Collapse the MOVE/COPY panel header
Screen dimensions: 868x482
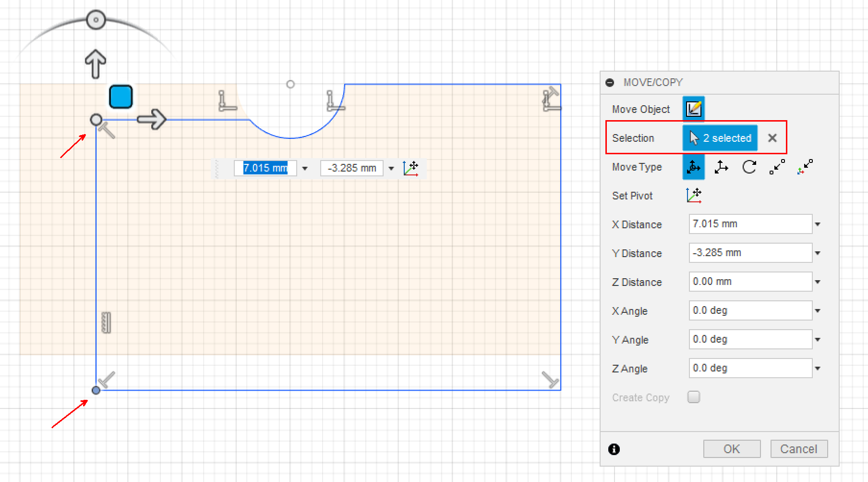click(x=610, y=83)
